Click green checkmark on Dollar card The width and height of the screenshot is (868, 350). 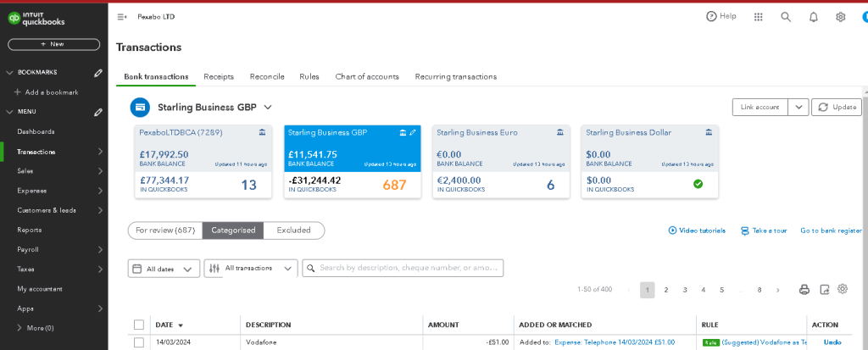(x=698, y=184)
